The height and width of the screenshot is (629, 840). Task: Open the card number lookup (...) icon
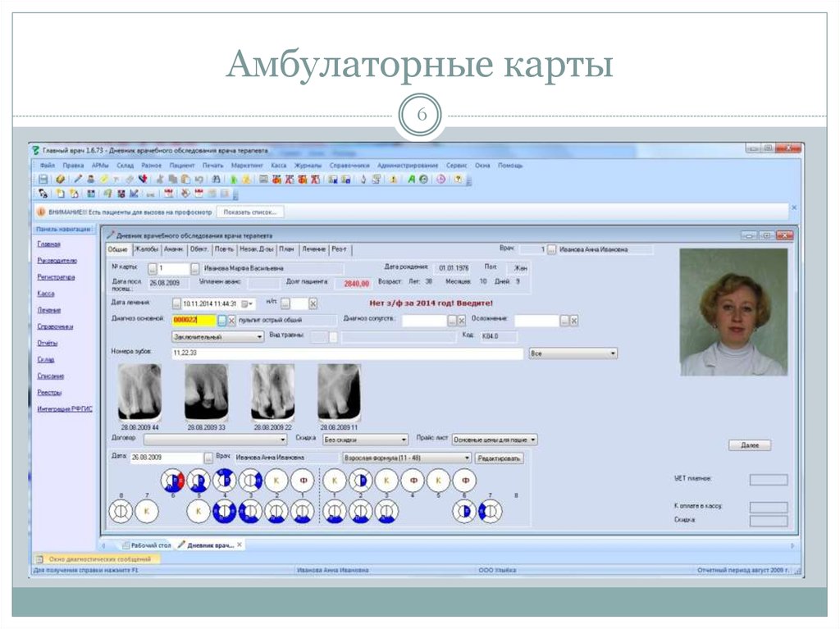[194, 267]
